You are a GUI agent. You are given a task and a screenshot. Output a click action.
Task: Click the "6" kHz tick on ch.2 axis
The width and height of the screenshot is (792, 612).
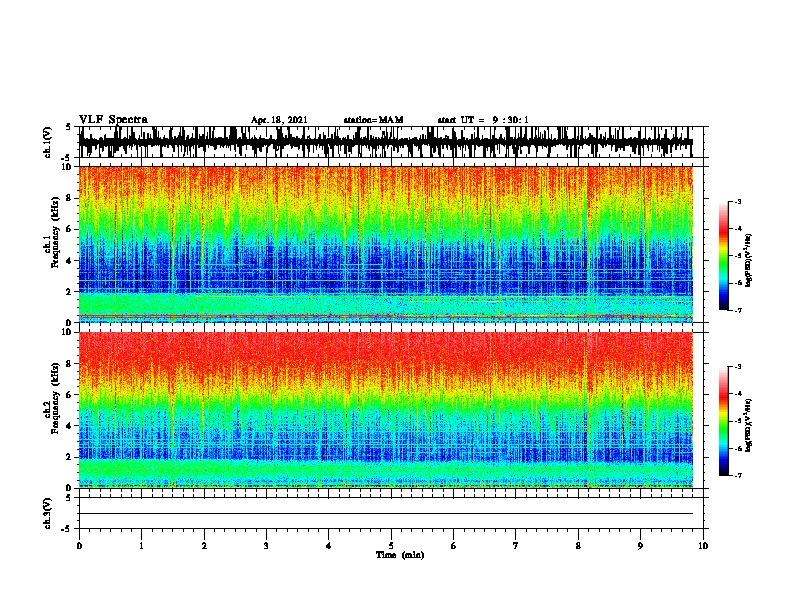tap(70, 394)
